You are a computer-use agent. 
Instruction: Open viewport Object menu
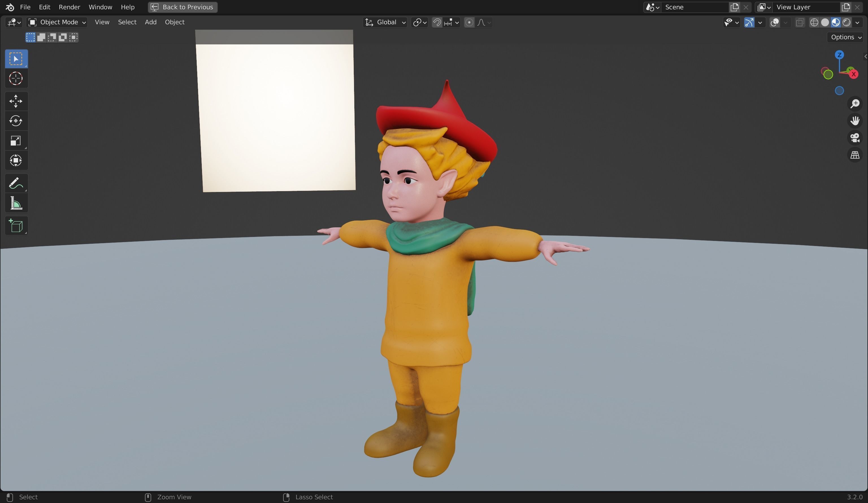click(x=175, y=22)
